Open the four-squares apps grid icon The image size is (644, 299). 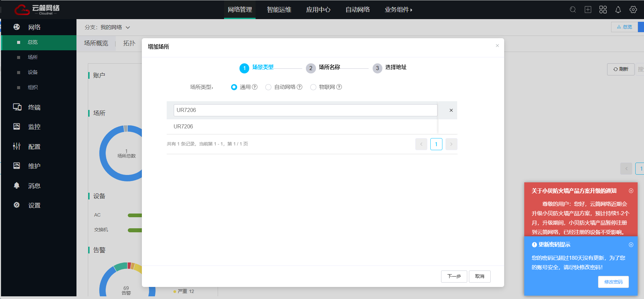click(603, 10)
